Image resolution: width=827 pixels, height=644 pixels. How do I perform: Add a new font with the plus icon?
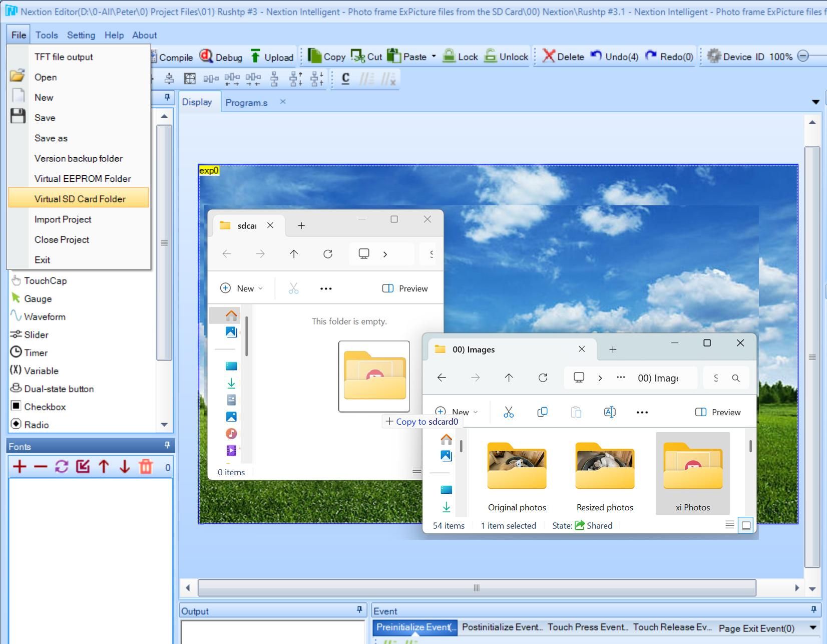pyautogui.click(x=20, y=466)
